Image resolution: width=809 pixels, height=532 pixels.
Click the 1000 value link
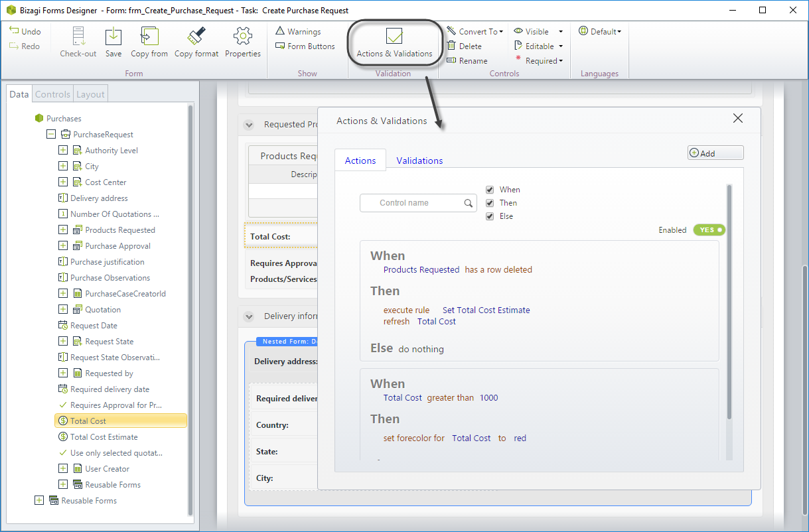pyautogui.click(x=488, y=398)
